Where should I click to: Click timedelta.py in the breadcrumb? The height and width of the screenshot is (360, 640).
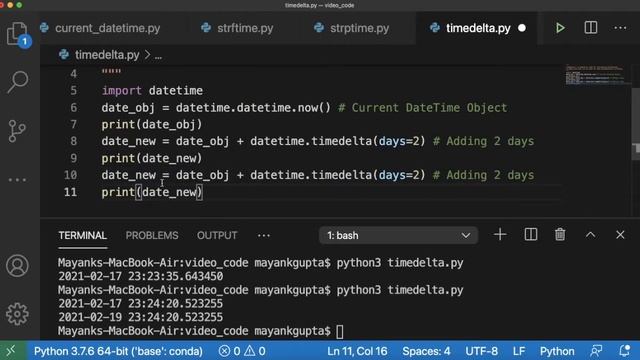coord(107,55)
